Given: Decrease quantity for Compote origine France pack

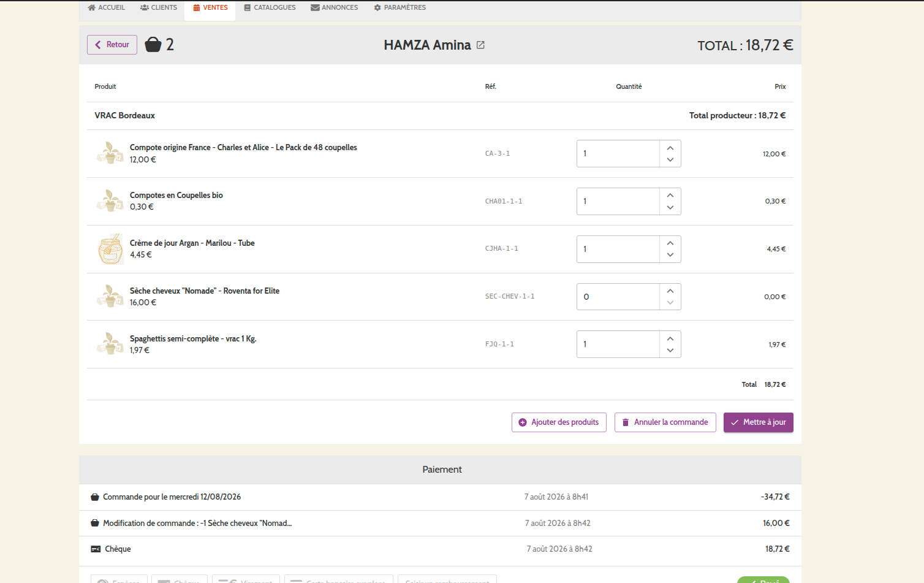Looking at the screenshot, I should pyautogui.click(x=670, y=160).
